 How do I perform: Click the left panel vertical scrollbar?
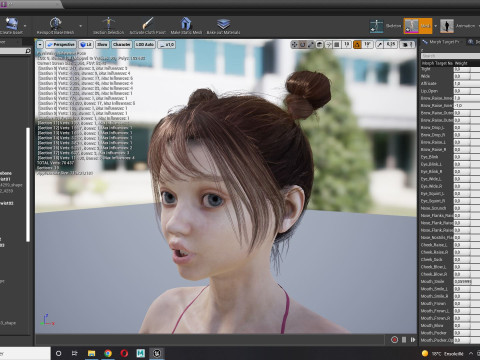pos(28,184)
